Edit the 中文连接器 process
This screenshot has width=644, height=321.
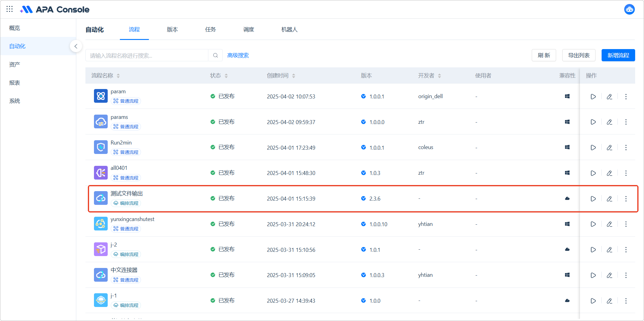pos(610,275)
